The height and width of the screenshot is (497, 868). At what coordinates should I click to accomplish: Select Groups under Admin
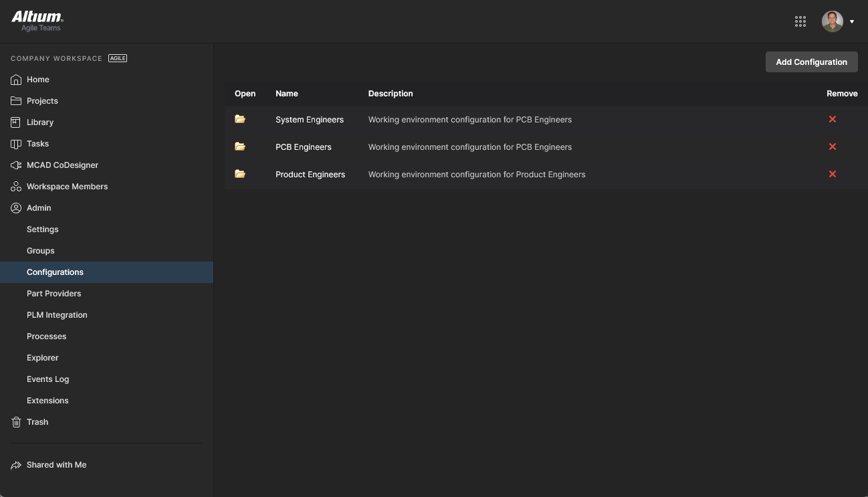[41, 251]
